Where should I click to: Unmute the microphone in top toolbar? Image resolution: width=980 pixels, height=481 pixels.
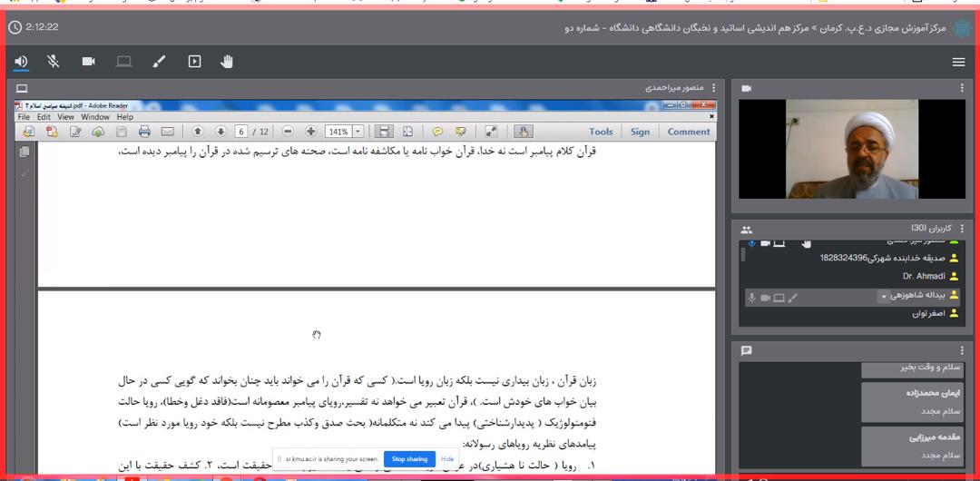(54, 62)
